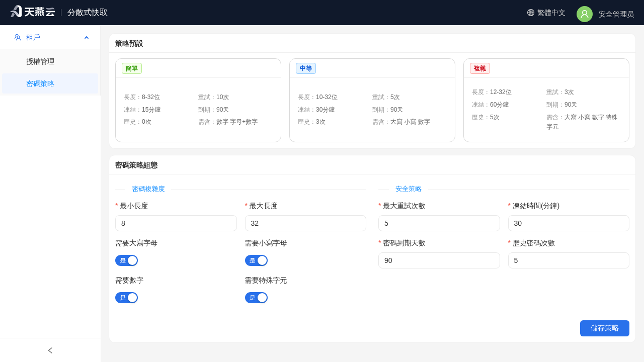
Task: Click the 密碼複雜度 group label
Action: [148, 189]
